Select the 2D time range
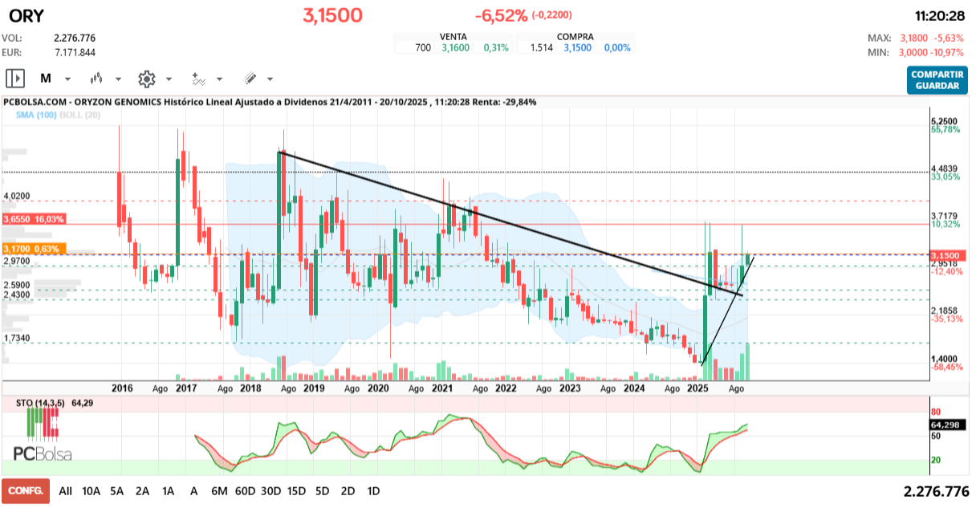980x508 pixels. [348, 490]
